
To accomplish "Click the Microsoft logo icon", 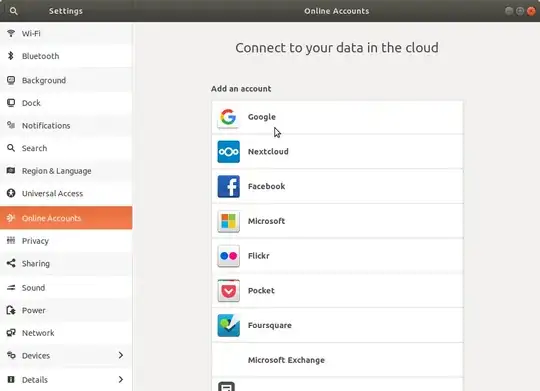I will [x=228, y=221].
